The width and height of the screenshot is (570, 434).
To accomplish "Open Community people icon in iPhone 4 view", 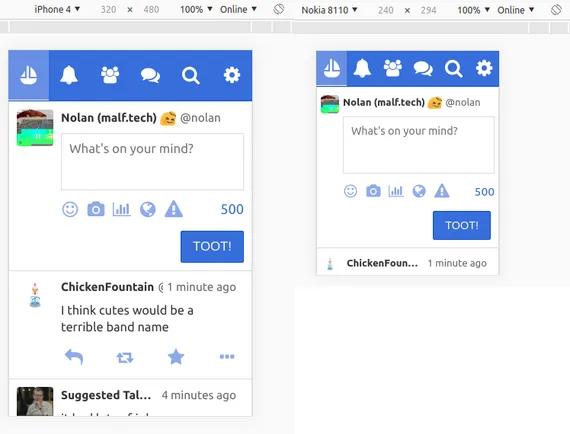I will (x=110, y=75).
